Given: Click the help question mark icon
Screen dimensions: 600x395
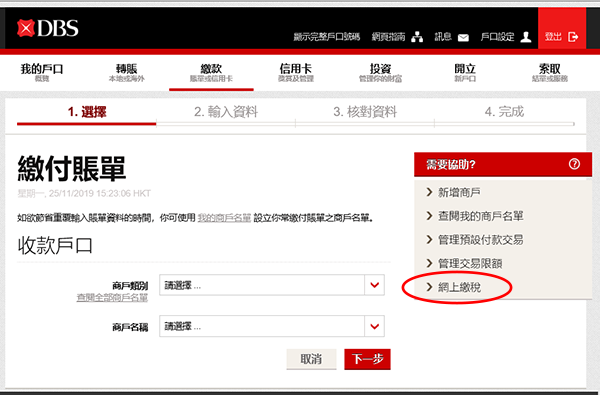Looking at the screenshot, I should tap(574, 164).
